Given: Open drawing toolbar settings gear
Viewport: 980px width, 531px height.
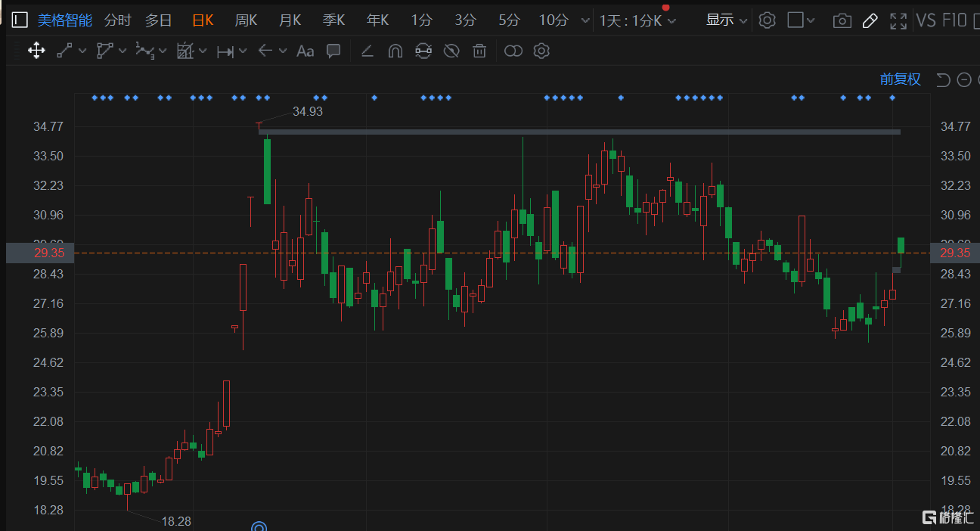Looking at the screenshot, I should [541, 51].
